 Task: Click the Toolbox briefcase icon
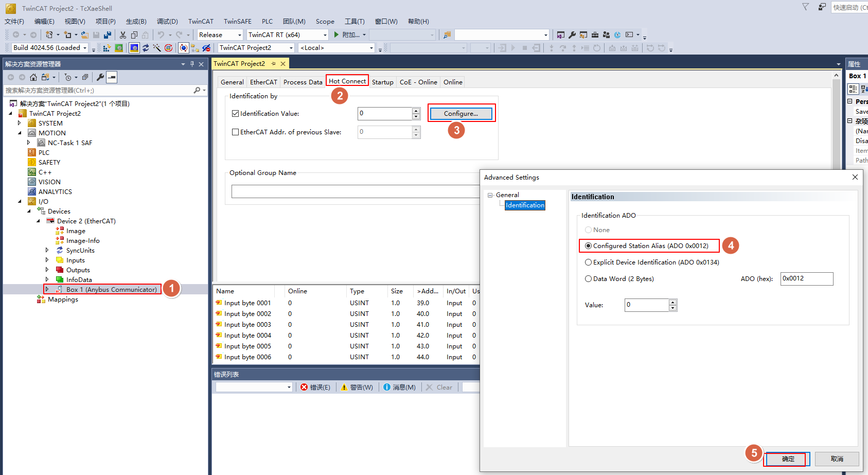click(595, 35)
